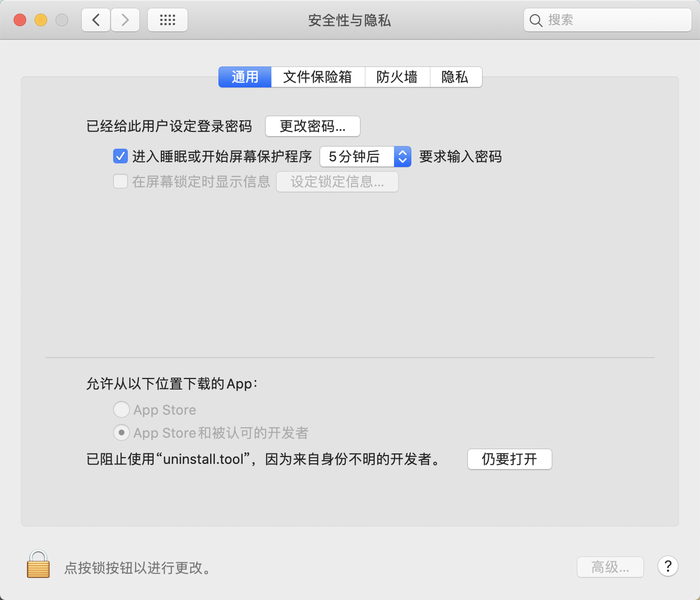Select the App Store radio button

122,409
